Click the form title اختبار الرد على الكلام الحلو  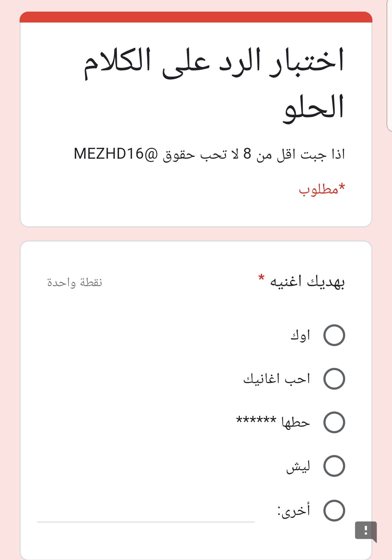(214, 84)
